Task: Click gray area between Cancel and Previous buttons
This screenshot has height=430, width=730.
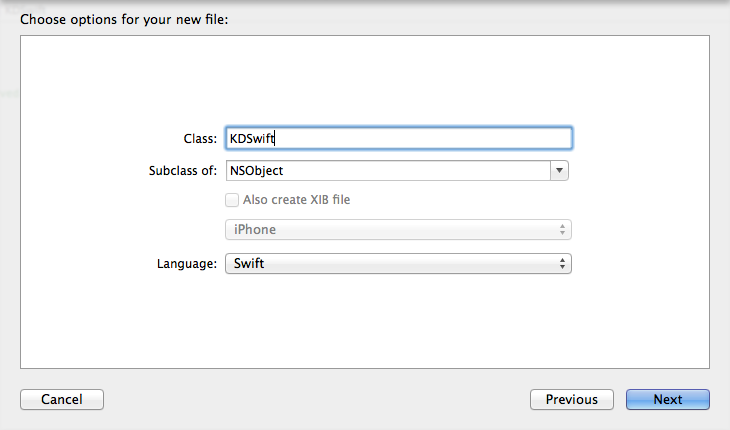Action: pos(315,400)
